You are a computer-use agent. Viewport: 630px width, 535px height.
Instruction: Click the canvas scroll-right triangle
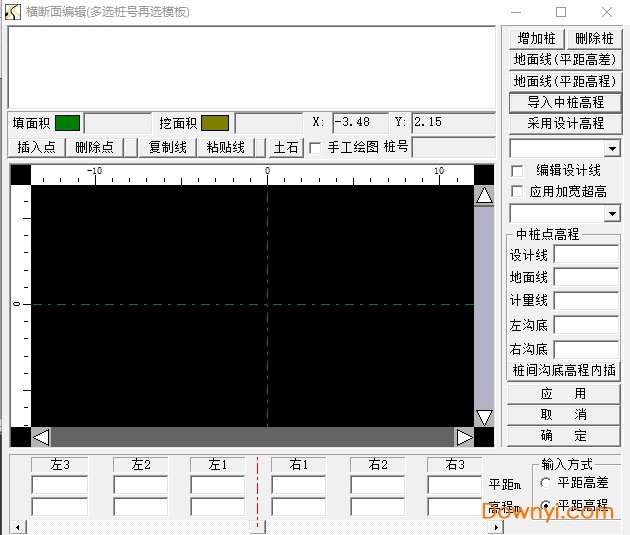(x=464, y=437)
